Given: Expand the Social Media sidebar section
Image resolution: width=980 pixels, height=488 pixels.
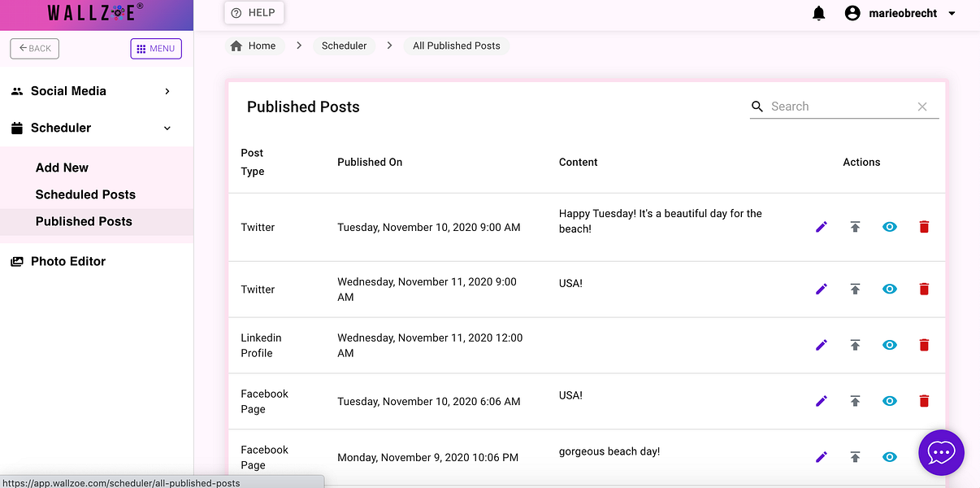Looking at the screenshot, I should click(167, 91).
